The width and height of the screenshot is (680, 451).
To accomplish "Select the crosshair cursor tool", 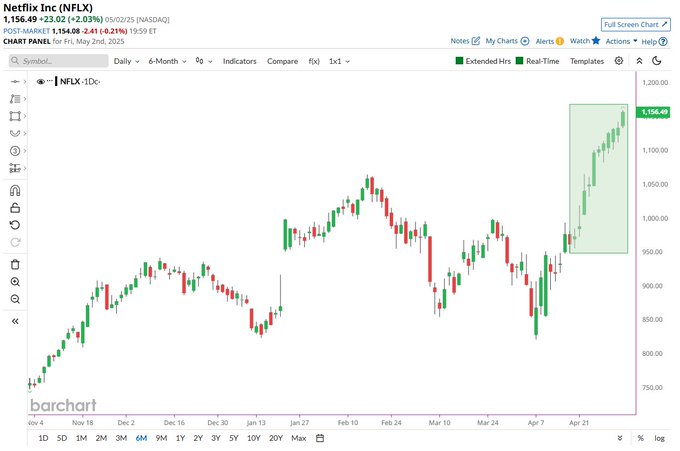I will pyautogui.click(x=15, y=82).
